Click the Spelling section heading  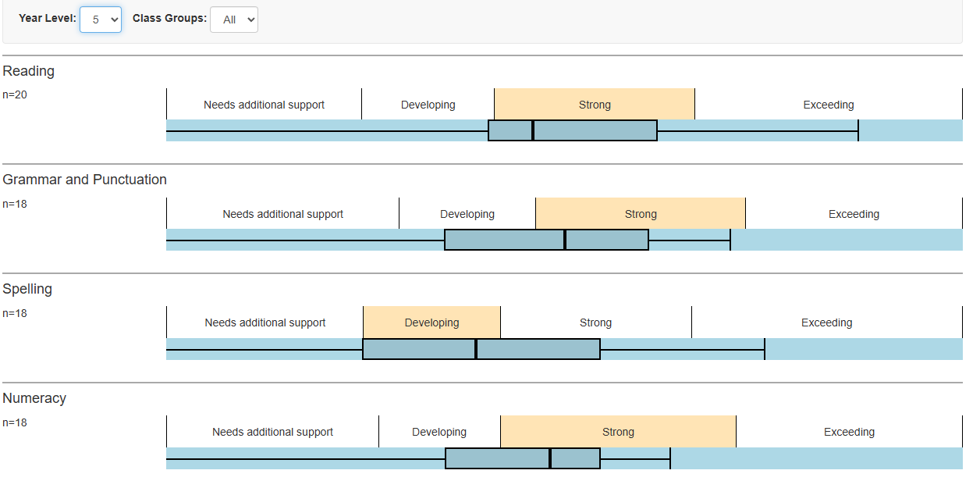tap(27, 289)
